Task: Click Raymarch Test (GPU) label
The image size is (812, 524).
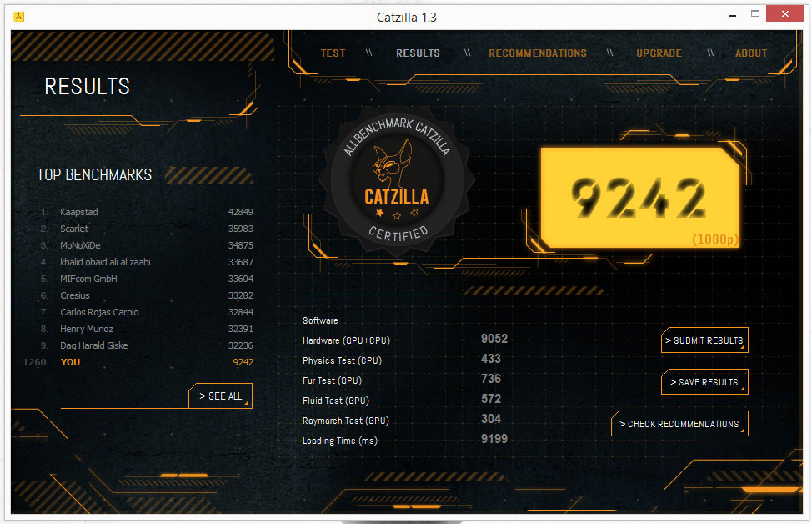Action: 345,421
